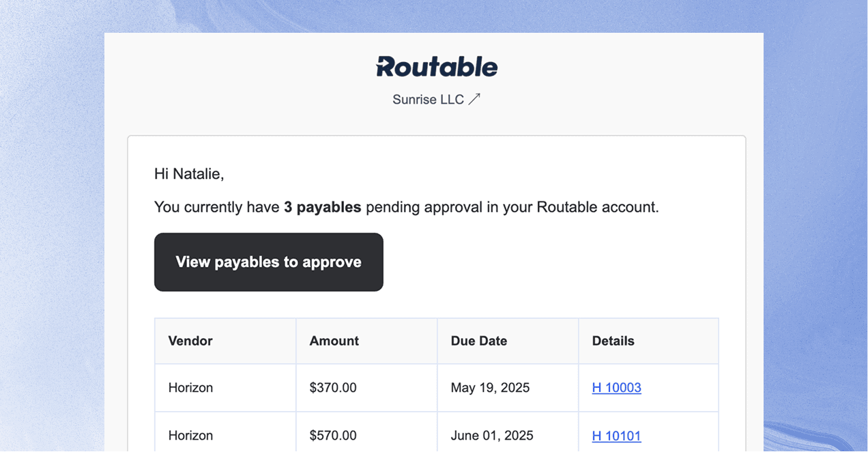This screenshot has width=868, height=452.
Task: Click the bold 3 payables text
Action: pos(322,207)
